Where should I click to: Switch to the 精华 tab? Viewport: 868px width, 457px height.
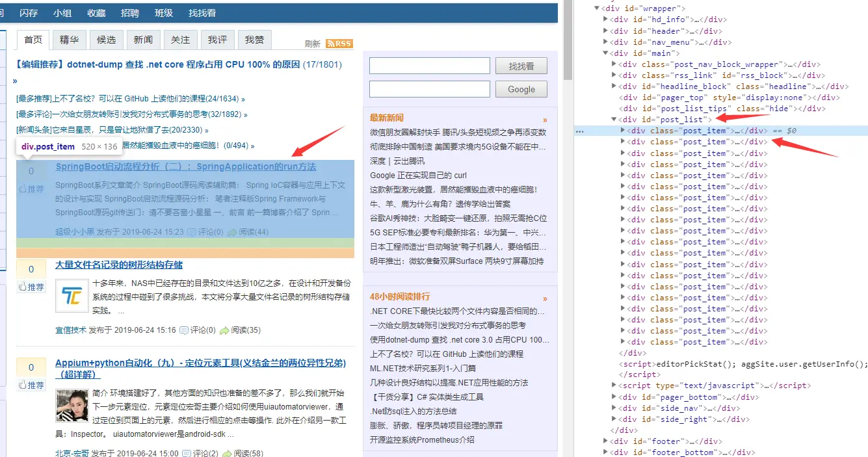pyautogui.click(x=69, y=40)
